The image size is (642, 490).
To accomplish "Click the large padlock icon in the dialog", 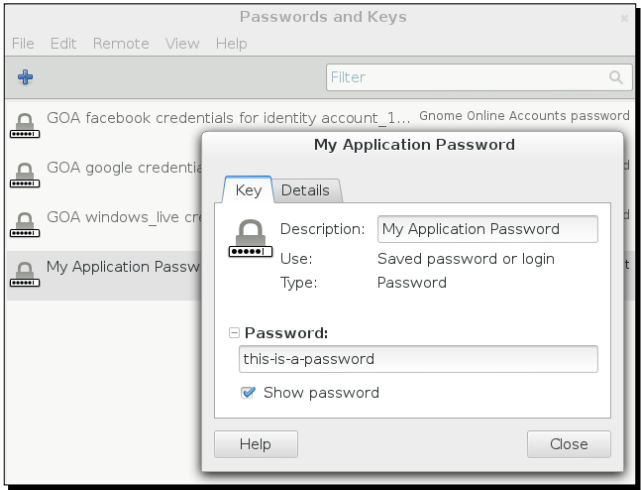I will click(x=250, y=245).
